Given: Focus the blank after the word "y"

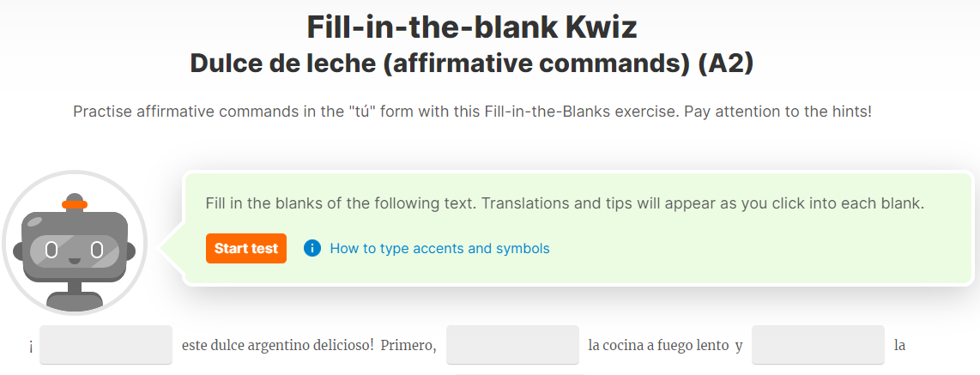Looking at the screenshot, I should (818, 344).
